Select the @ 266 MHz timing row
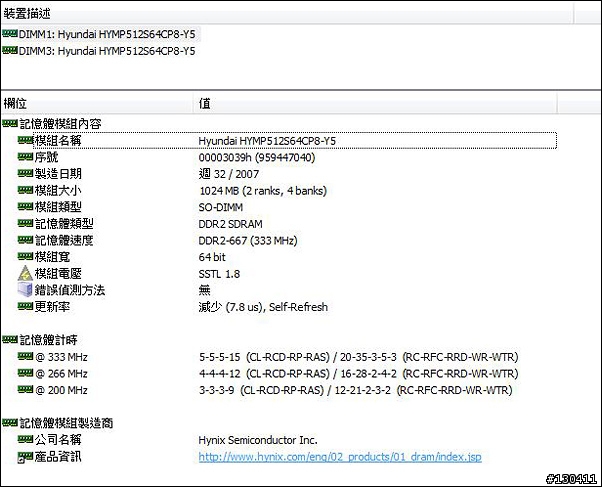Image resolution: width=602 pixels, height=487 pixels. pos(61,374)
